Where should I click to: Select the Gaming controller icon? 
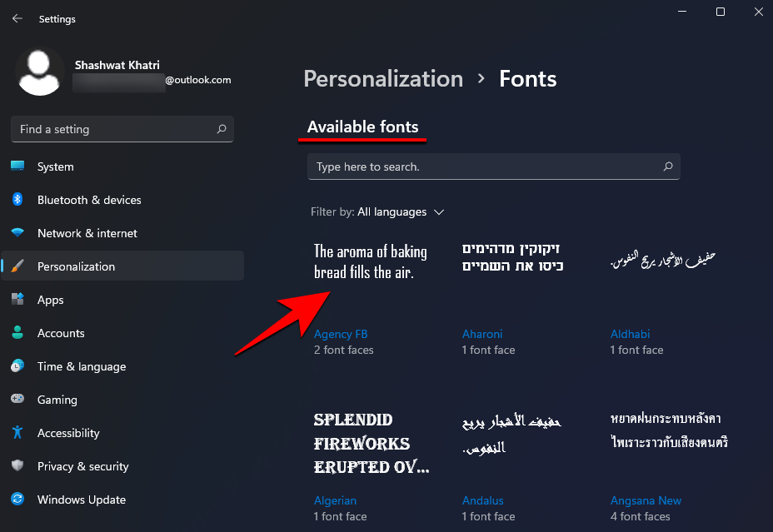pos(18,400)
